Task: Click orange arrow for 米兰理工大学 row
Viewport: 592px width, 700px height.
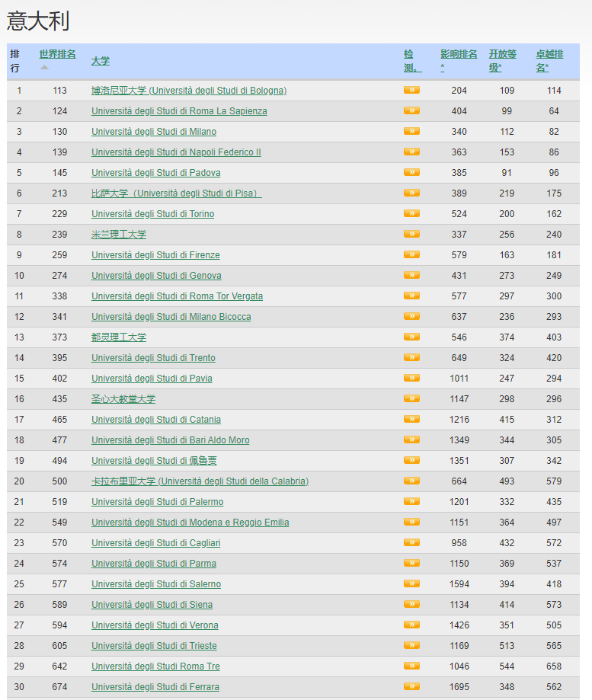Action: point(411,234)
